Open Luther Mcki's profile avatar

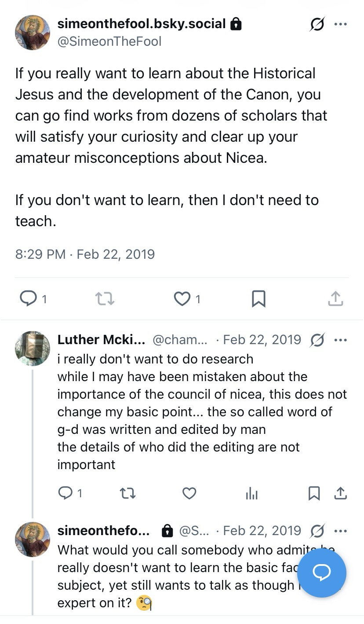click(32, 348)
